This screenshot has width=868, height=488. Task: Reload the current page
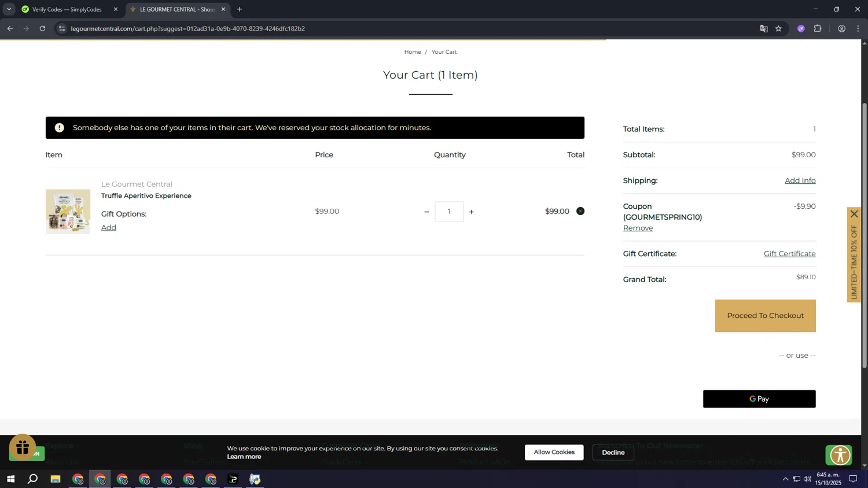(x=42, y=28)
